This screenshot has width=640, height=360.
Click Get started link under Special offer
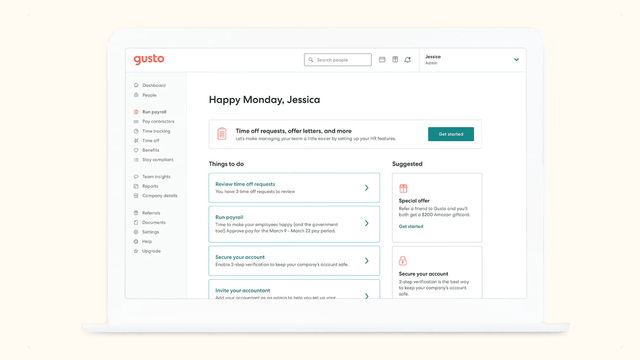click(411, 227)
